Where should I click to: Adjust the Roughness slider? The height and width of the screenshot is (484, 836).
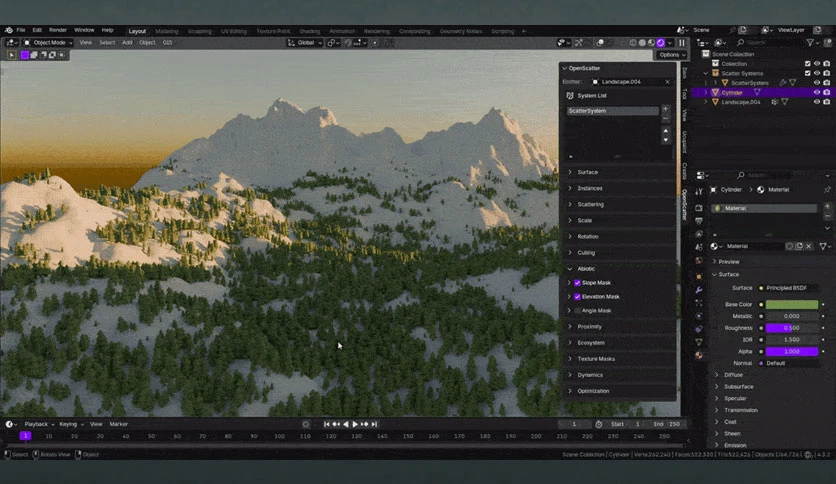pyautogui.click(x=792, y=328)
